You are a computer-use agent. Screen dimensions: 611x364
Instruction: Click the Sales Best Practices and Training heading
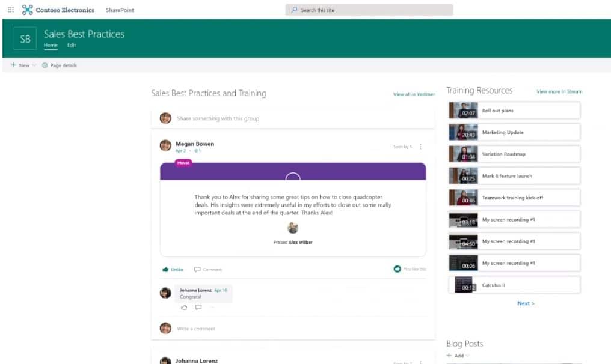pyautogui.click(x=209, y=93)
